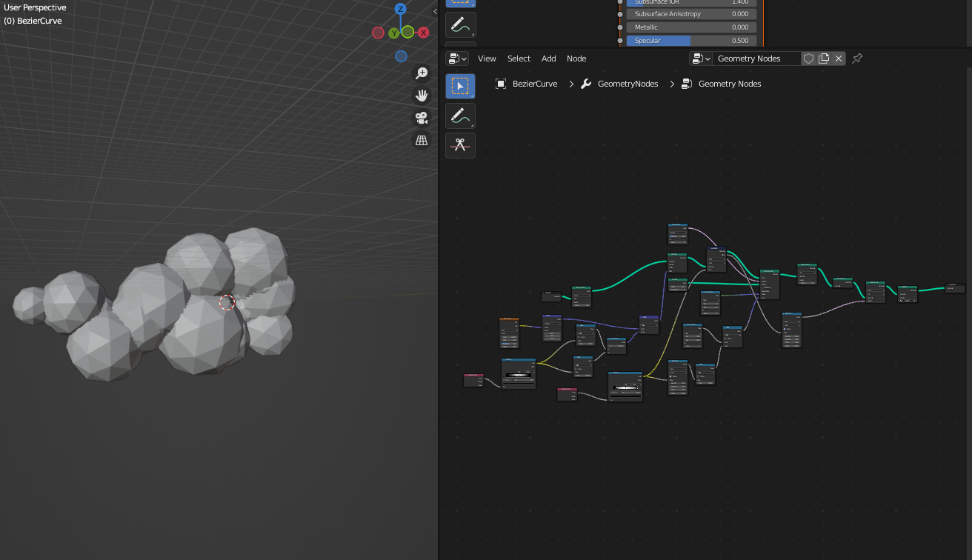Click the wrench modifier breadcrumb icon
This screenshot has width=972, height=560.
coord(585,84)
